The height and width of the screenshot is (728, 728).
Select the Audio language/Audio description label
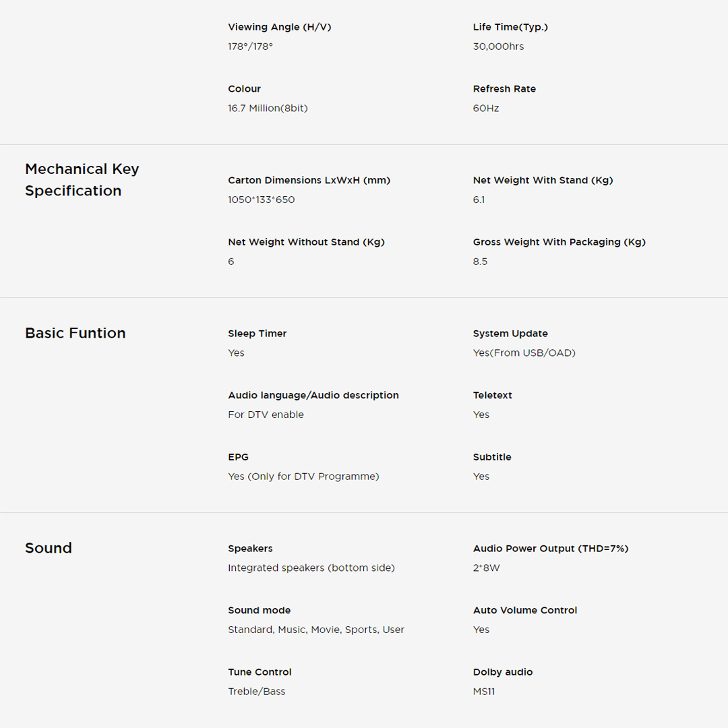click(x=313, y=396)
